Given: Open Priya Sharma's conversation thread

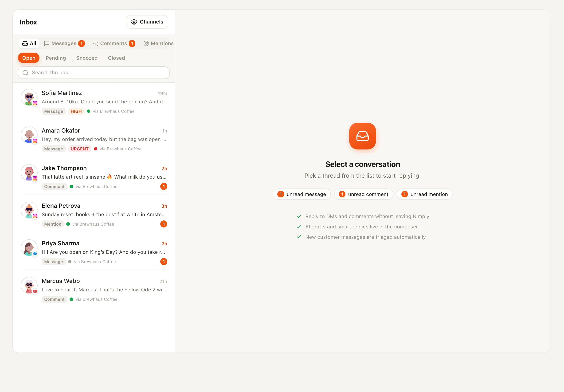Looking at the screenshot, I should click(94, 252).
